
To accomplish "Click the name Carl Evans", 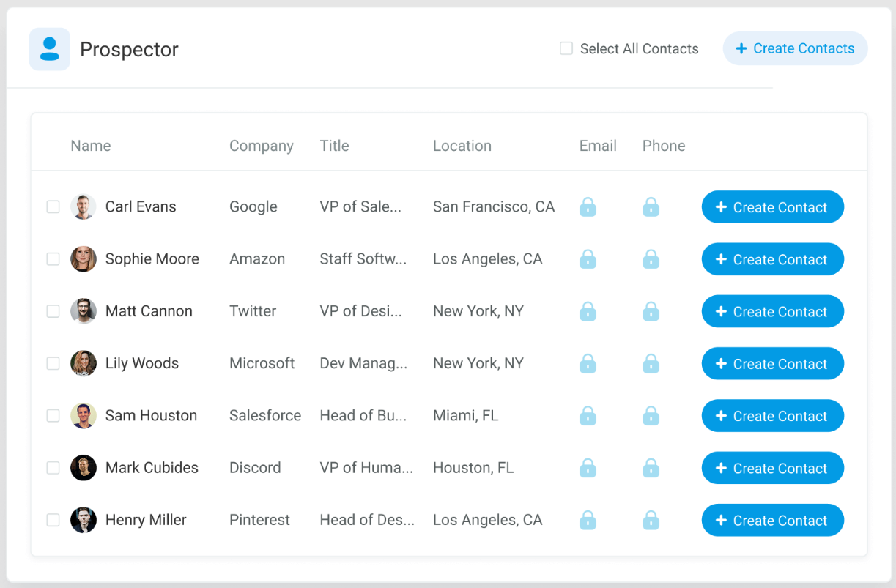I will pos(141,206).
